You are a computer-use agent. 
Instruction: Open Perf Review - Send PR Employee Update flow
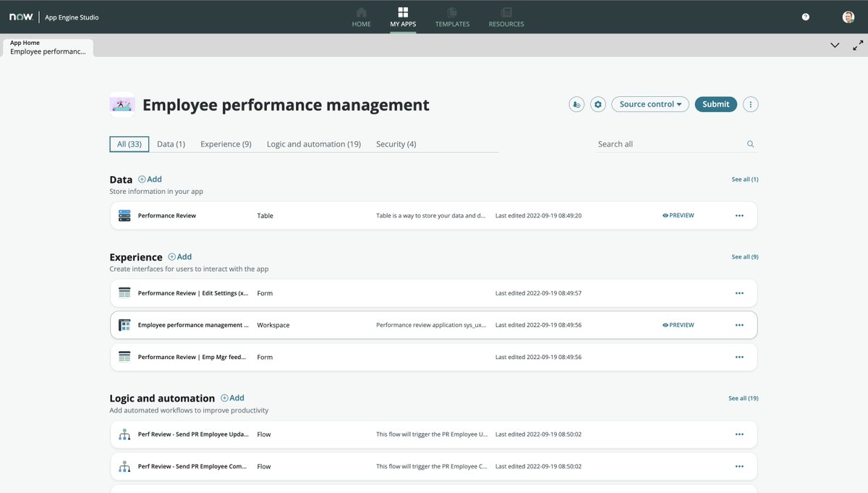click(x=433, y=434)
